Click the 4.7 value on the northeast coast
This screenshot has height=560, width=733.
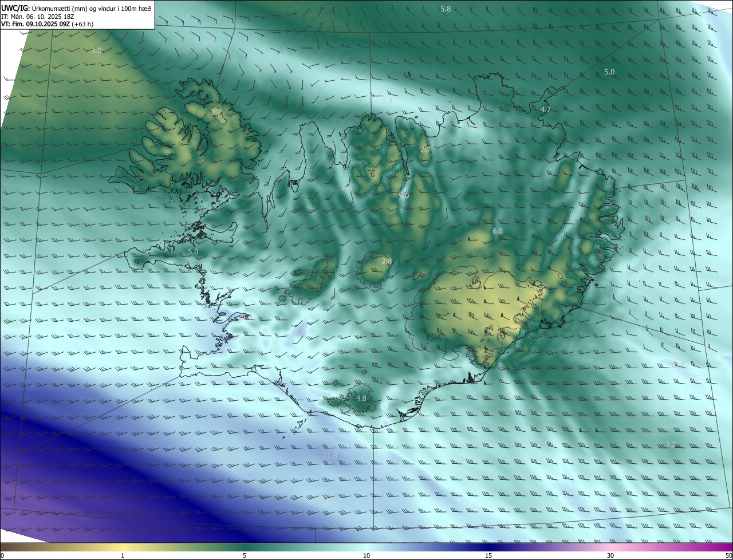(x=546, y=109)
